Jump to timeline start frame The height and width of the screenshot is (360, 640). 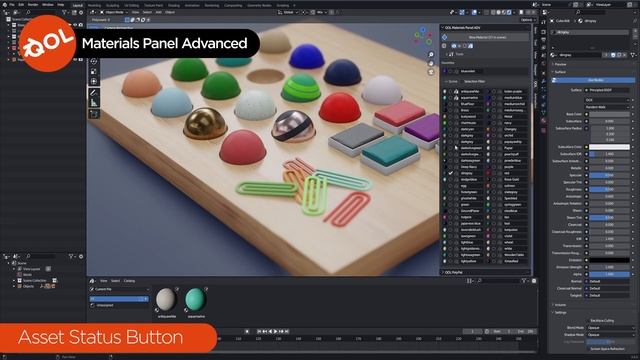click(x=259, y=331)
